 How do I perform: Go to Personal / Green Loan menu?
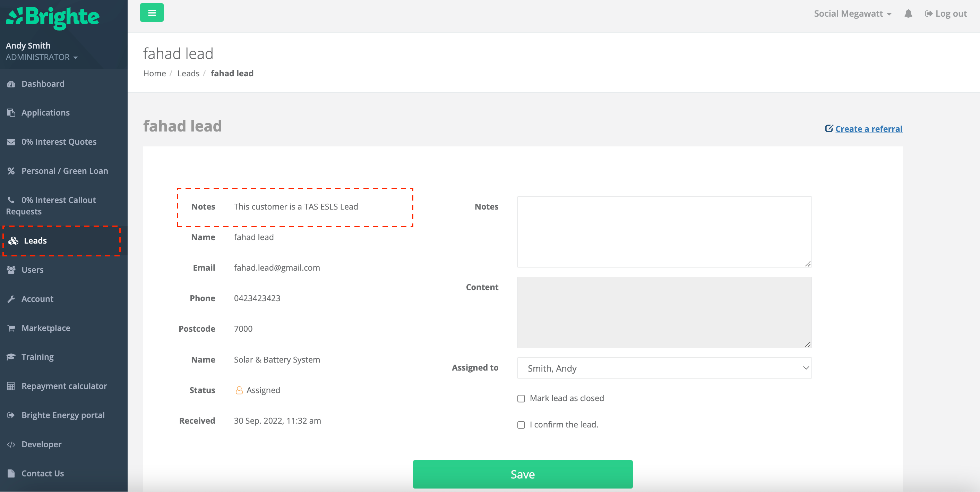click(x=65, y=171)
